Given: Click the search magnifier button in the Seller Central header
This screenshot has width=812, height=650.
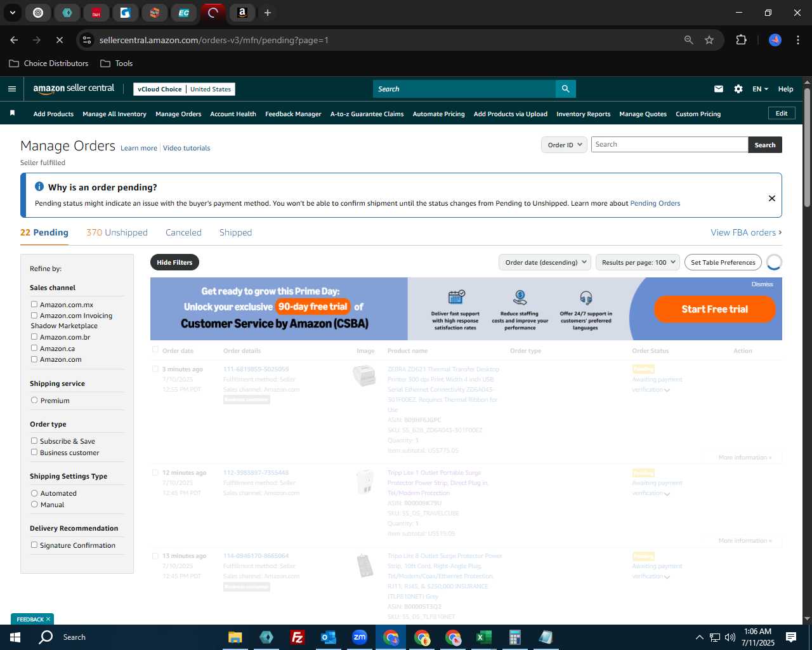Looking at the screenshot, I should pos(565,89).
